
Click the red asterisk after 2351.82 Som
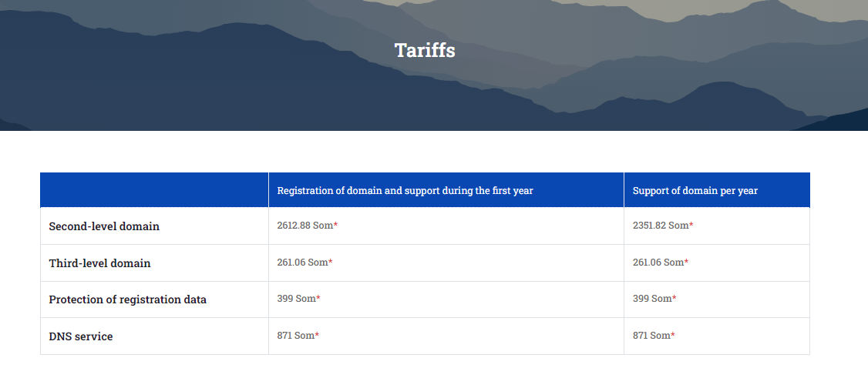click(x=691, y=226)
